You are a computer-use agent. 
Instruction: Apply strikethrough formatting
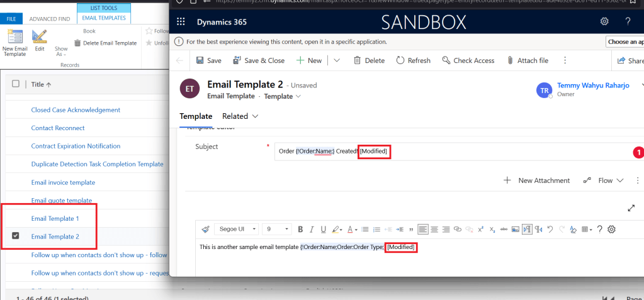point(504,229)
